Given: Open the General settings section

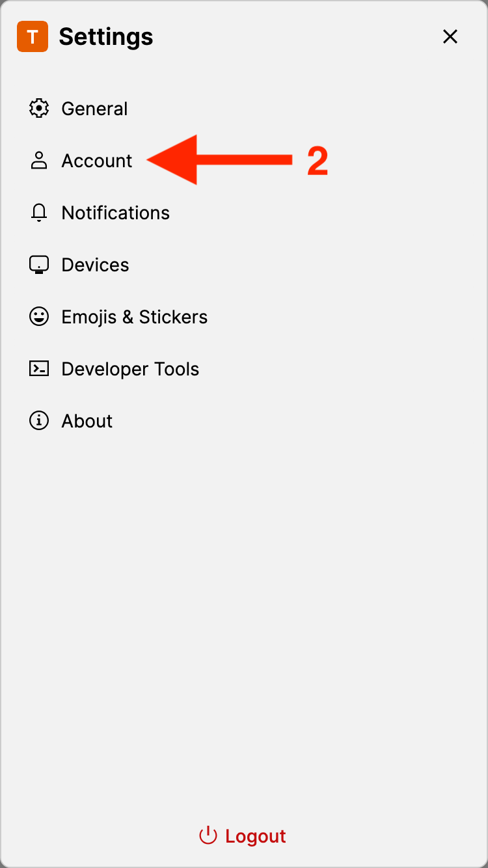Looking at the screenshot, I should [94, 109].
